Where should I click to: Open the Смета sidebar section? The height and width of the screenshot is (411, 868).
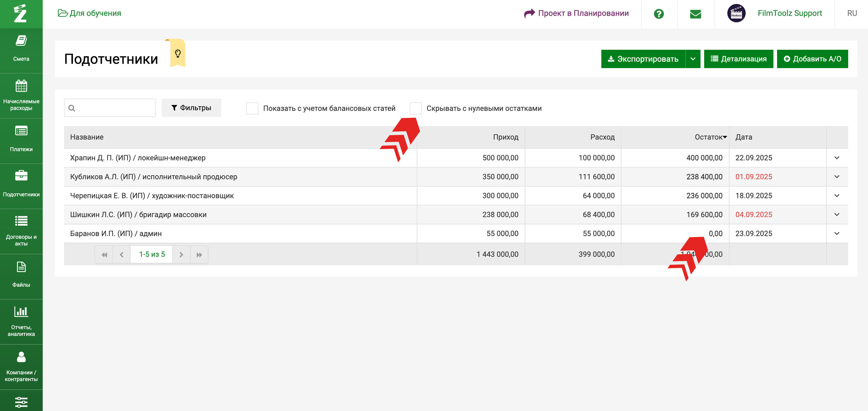coord(21,48)
